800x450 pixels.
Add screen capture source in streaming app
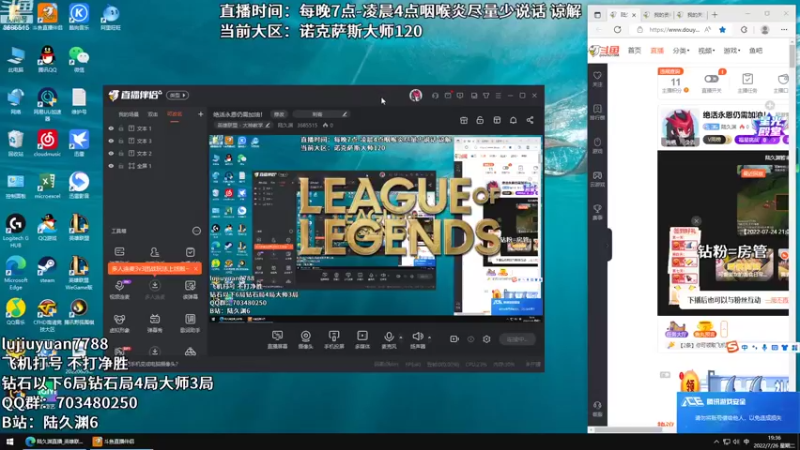tap(277, 339)
